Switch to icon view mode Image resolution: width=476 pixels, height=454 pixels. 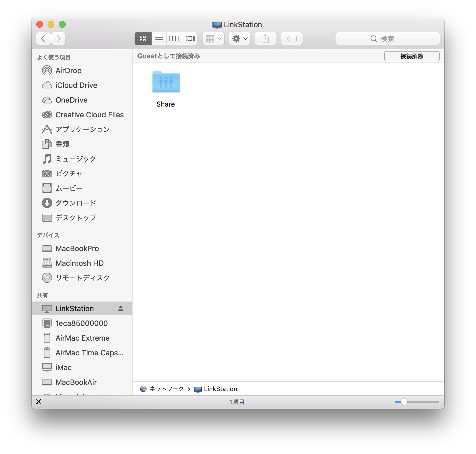pos(143,39)
